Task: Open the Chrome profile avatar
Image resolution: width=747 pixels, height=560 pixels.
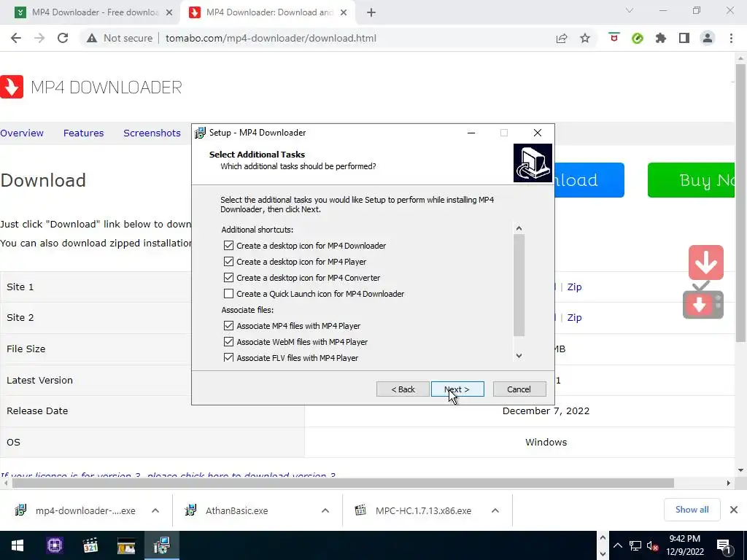Action: [708, 38]
